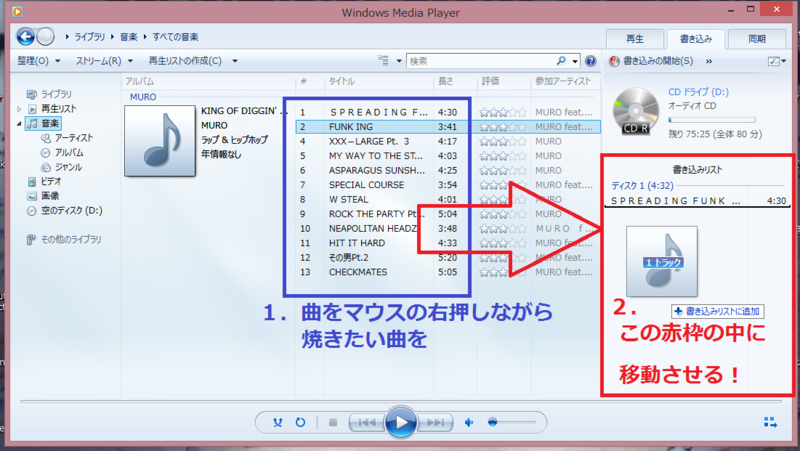Collapse the 音楽 tree arrow
The image size is (800, 451).
coord(19,123)
